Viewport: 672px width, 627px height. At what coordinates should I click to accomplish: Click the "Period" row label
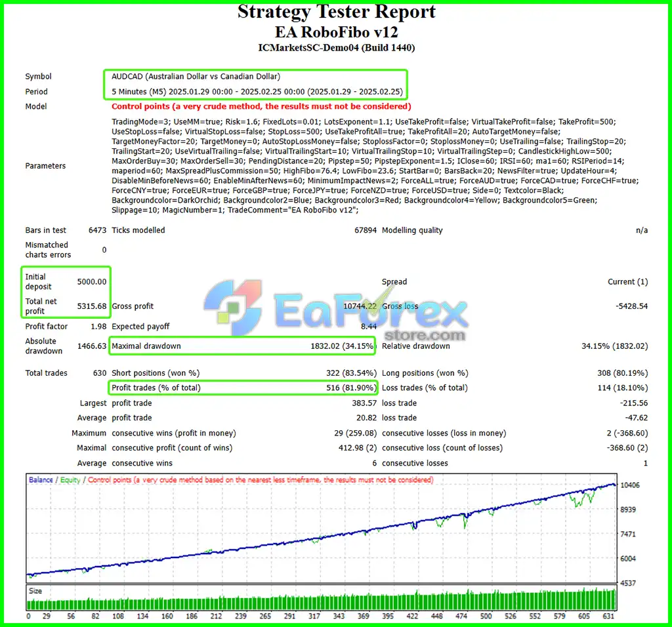click(x=37, y=92)
